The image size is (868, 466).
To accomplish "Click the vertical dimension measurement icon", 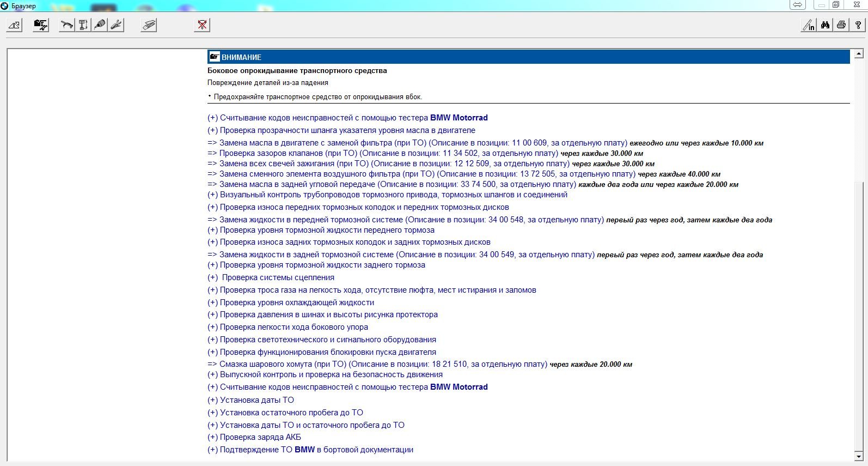I will point(83,25).
